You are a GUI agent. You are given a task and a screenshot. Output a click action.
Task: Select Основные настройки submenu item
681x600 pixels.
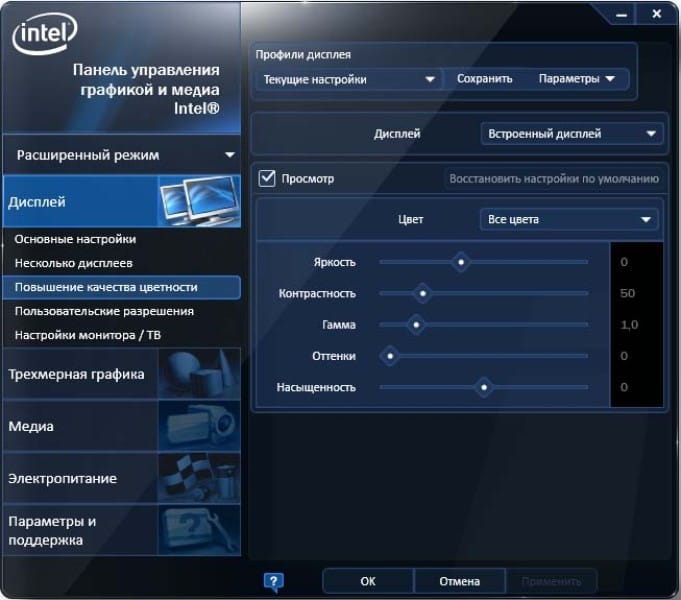coord(76,239)
